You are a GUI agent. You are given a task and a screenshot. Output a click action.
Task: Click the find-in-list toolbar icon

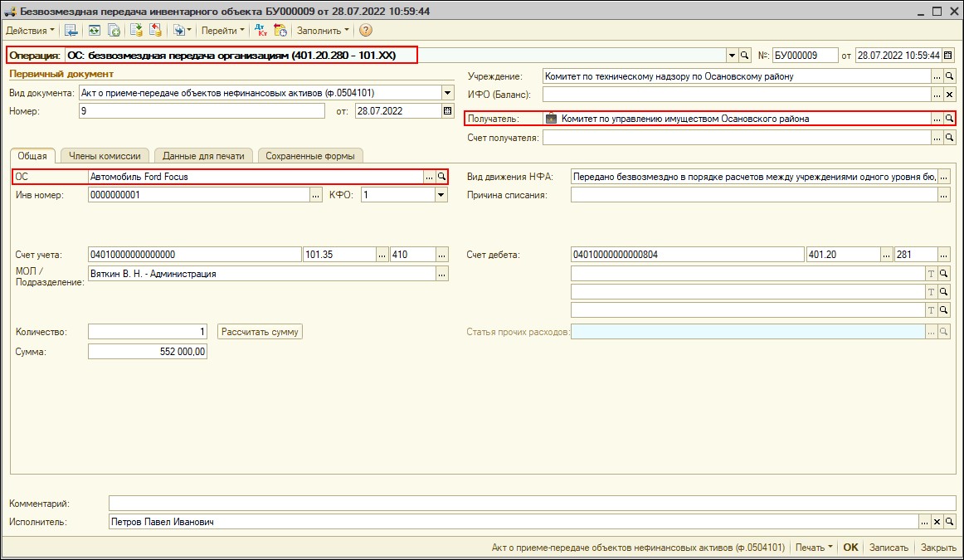[x=71, y=30]
